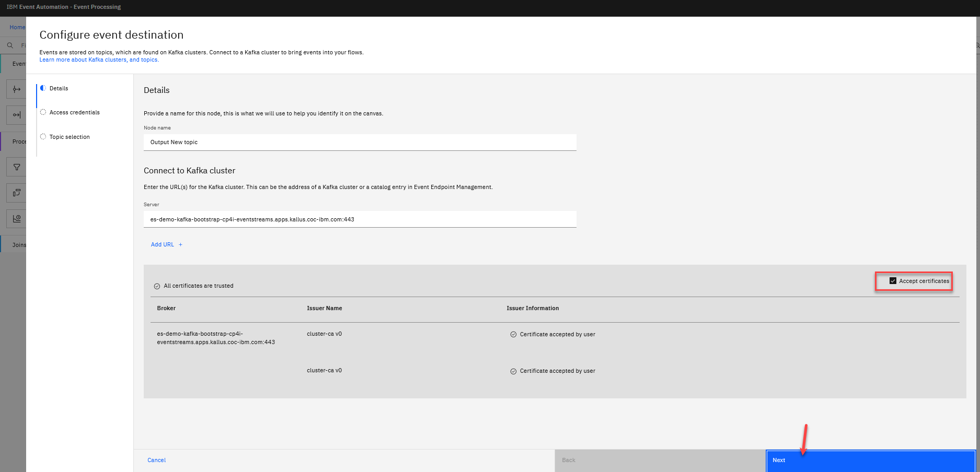The height and width of the screenshot is (472, 980).
Task: Click the event destination node icon
Action: (17, 115)
